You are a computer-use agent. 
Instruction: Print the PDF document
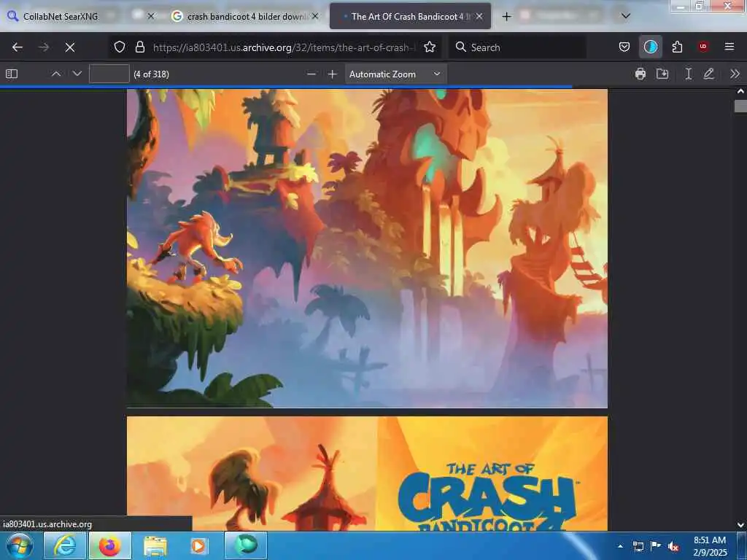pyautogui.click(x=640, y=74)
